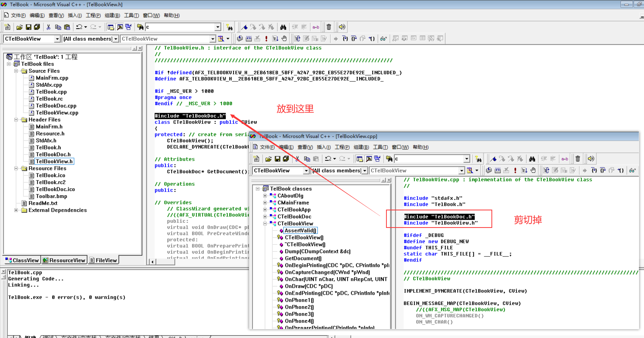Toggle Output pane icon in TelBookView.h window
Screen dimensions: 644x338
tap(120, 27)
